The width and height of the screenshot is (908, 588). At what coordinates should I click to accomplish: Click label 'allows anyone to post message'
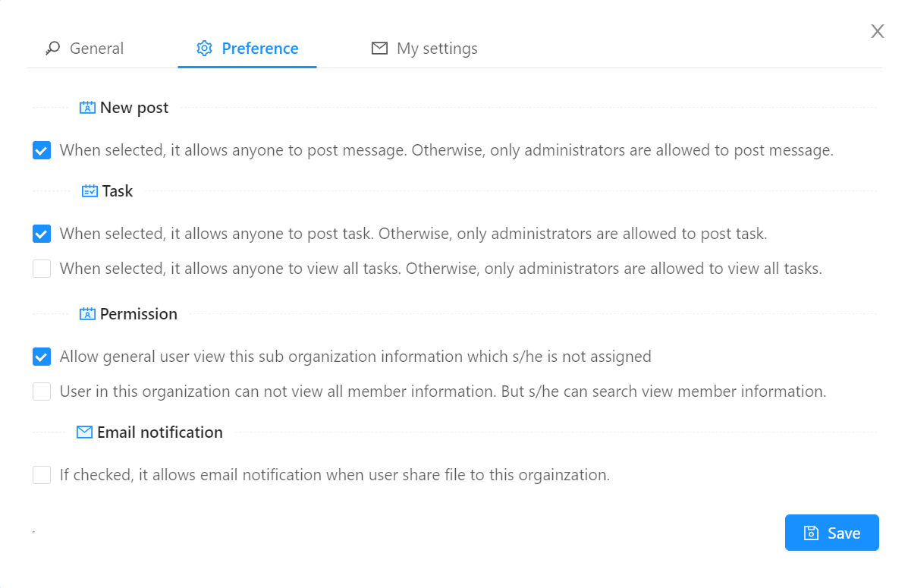(447, 151)
